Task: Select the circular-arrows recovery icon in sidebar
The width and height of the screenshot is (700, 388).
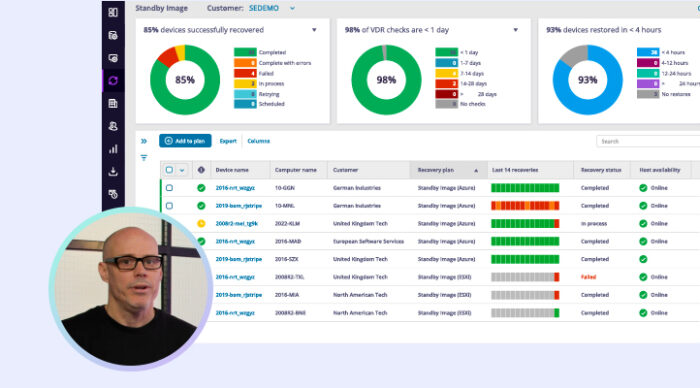Action: [113, 81]
